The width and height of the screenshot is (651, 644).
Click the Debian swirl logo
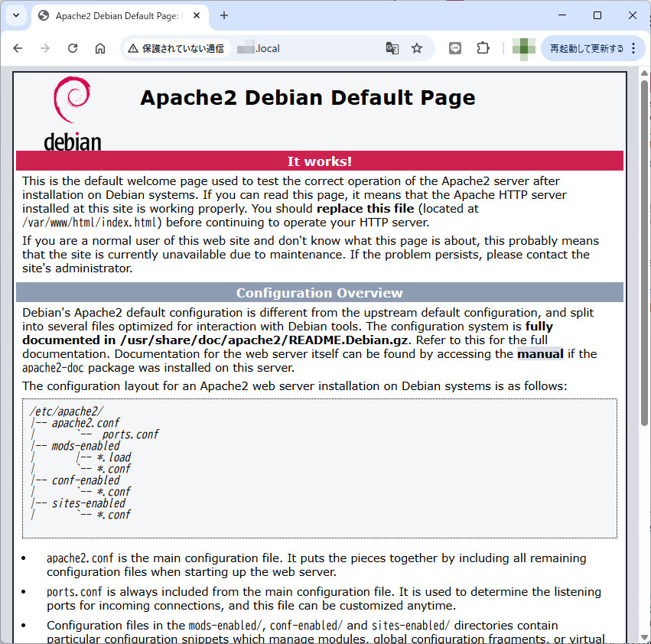click(x=73, y=113)
